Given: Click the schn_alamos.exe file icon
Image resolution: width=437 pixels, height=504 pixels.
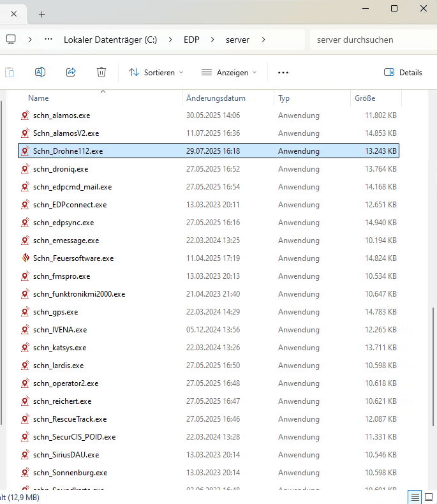Looking at the screenshot, I should [25, 115].
